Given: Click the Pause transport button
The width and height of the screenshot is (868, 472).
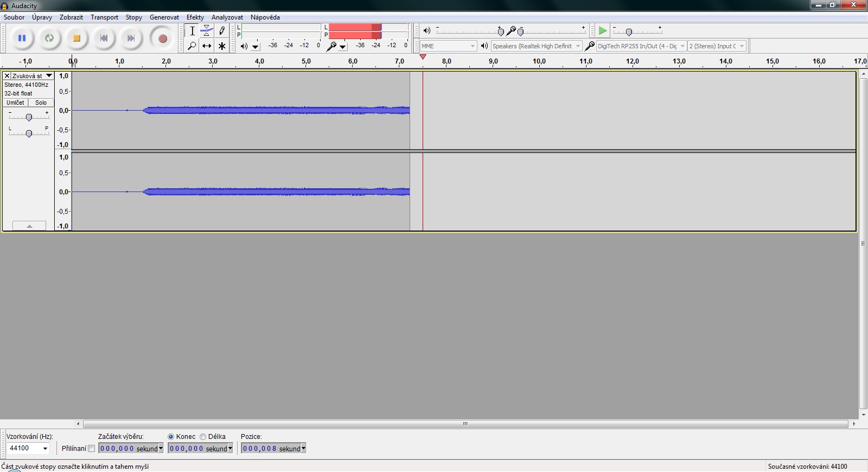Looking at the screenshot, I should click(22, 39).
